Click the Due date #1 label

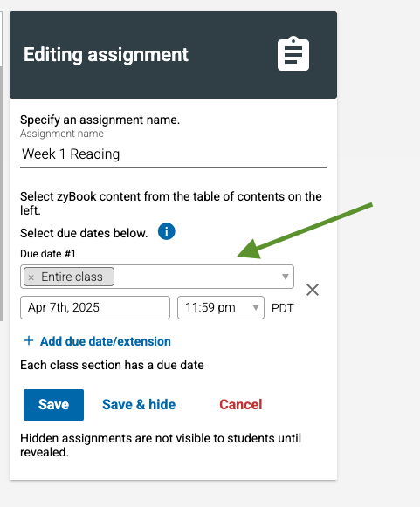[48, 254]
